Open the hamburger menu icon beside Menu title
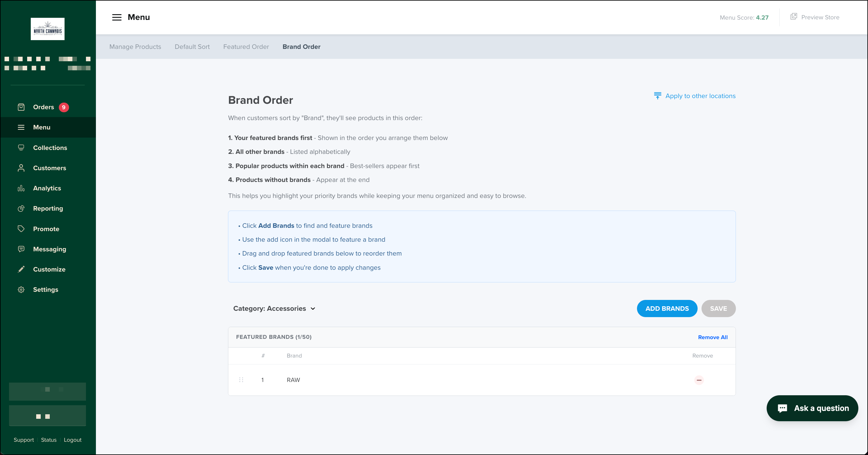The height and width of the screenshot is (455, 868). (x=117, y=17)
